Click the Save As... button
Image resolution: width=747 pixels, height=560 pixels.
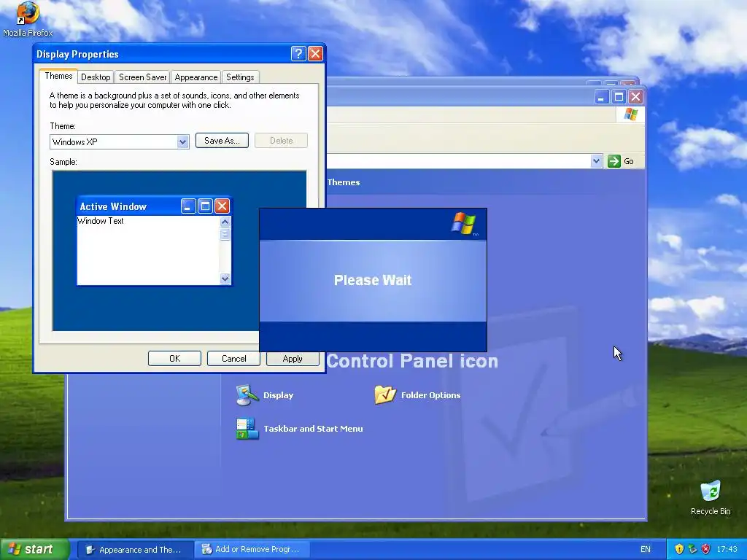(222, 141)
